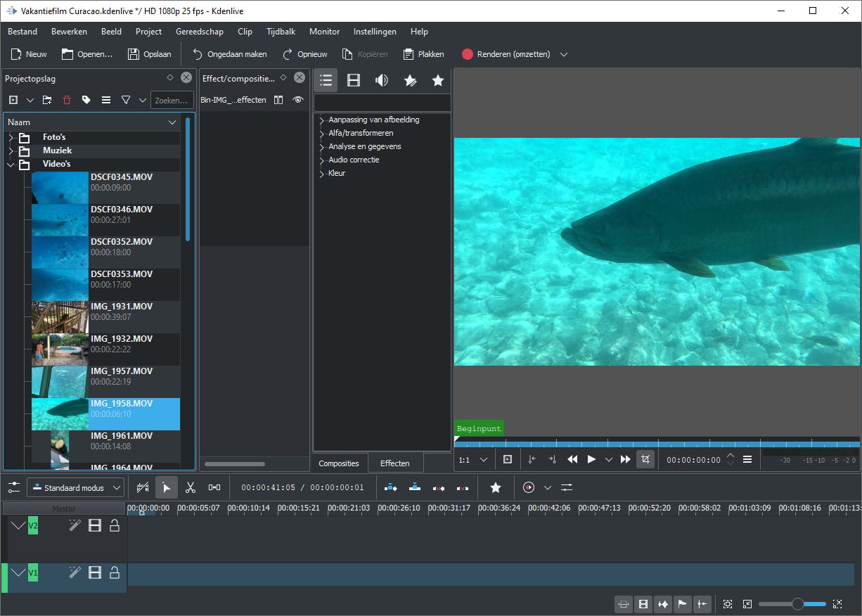Toggle eye icon for bin effects
Image resolution: width=862 pixels, height=616 pixels.
click(x=298, y=100)
